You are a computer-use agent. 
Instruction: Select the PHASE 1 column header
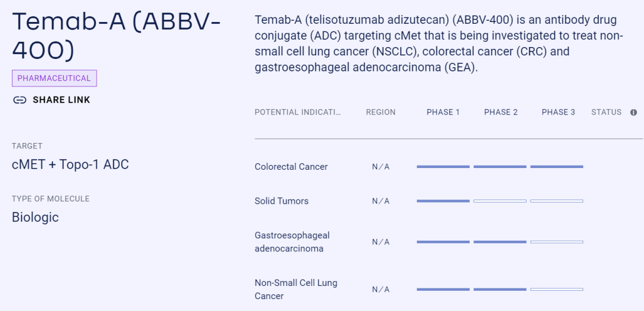[x=443, y=113]
